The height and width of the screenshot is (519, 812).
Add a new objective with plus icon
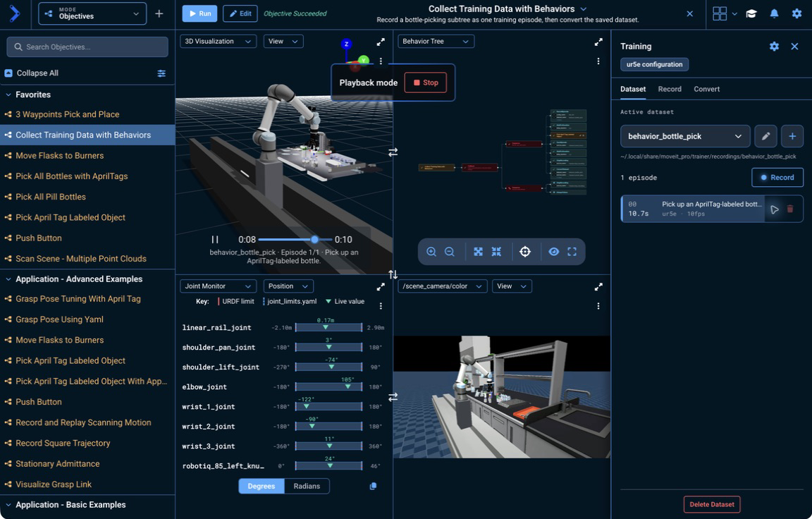click(159, 13)
